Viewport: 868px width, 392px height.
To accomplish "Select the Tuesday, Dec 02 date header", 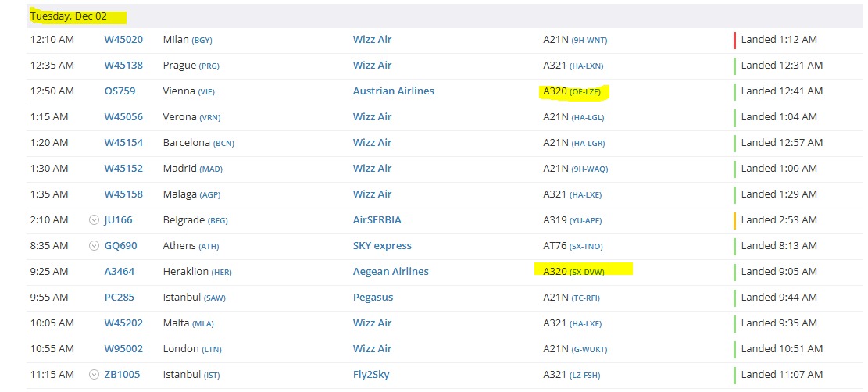I will coord(69,16).
